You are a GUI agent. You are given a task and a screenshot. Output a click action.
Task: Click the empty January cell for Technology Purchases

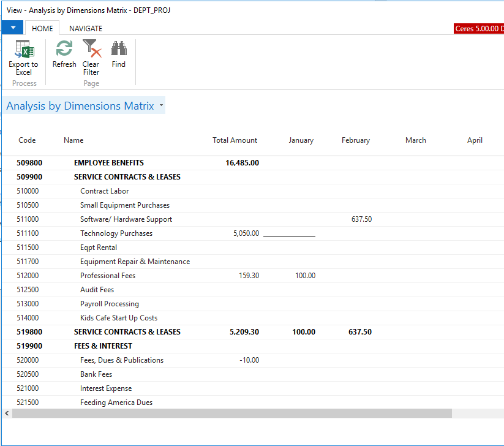click(289, 233)
